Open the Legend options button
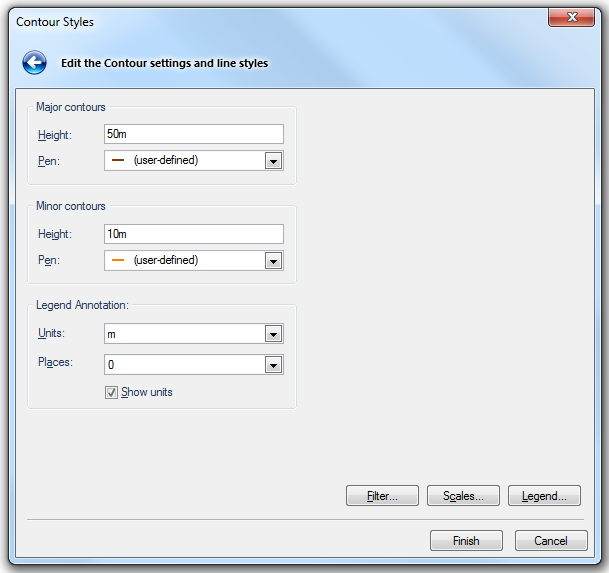 coord(544,496)
